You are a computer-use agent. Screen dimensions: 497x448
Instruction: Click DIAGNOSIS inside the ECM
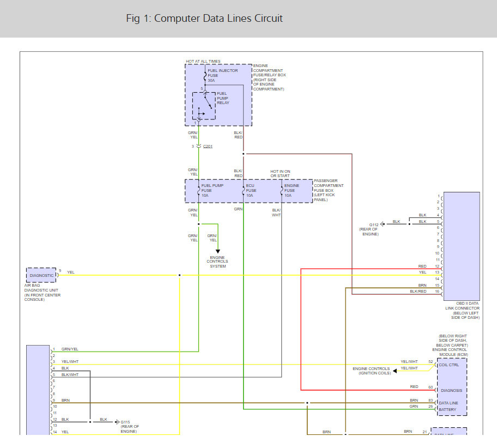451,391
